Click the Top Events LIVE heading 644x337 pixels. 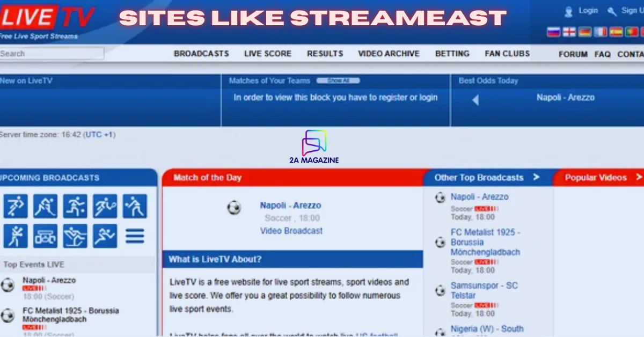34,265
